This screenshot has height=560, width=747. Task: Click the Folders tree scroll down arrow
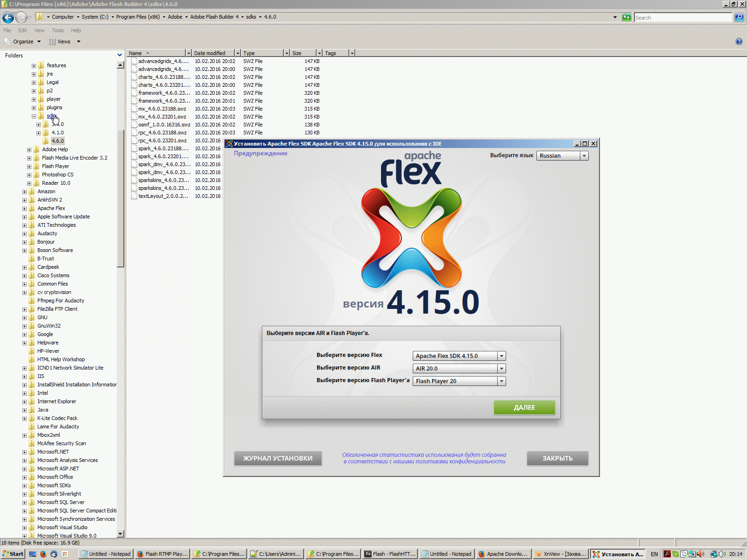120,533
